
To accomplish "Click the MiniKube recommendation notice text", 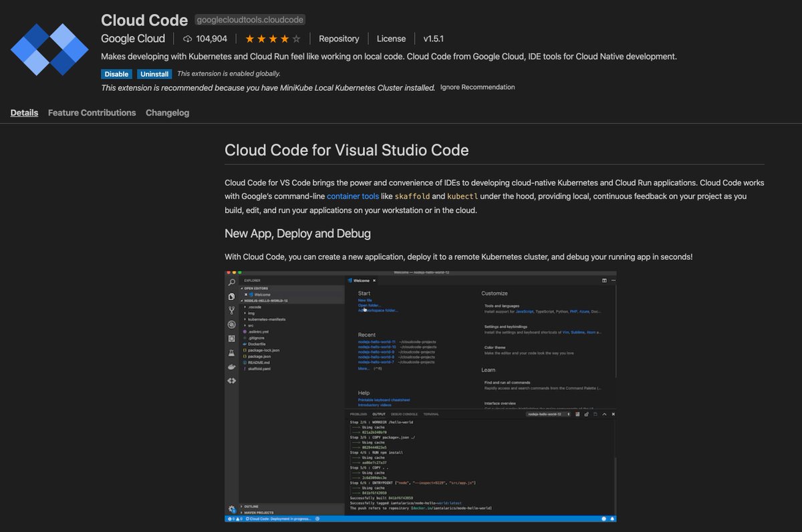I will pos(268,88).
